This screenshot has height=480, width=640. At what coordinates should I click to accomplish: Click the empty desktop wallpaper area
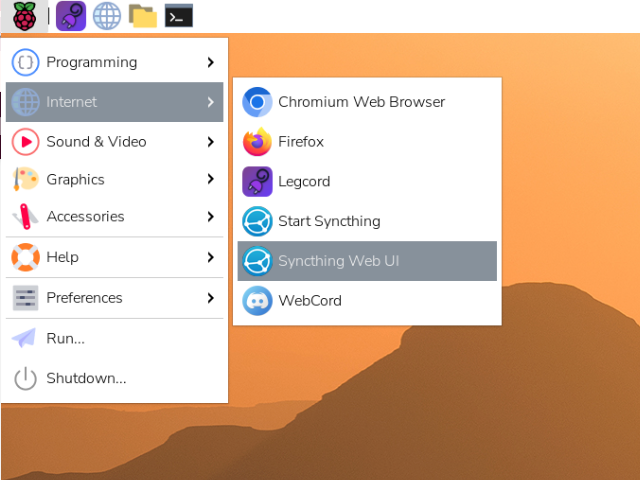pyautogui.click(x=420, y=420)
